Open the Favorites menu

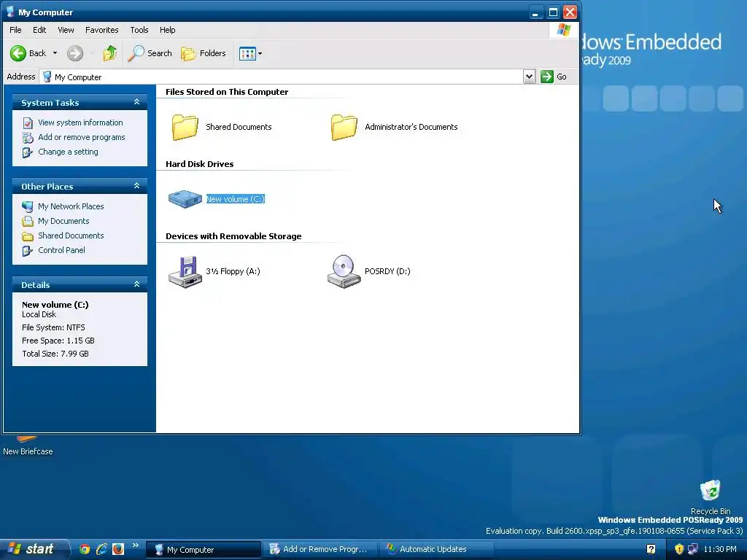pyautogui.click(x=102, y=30)
